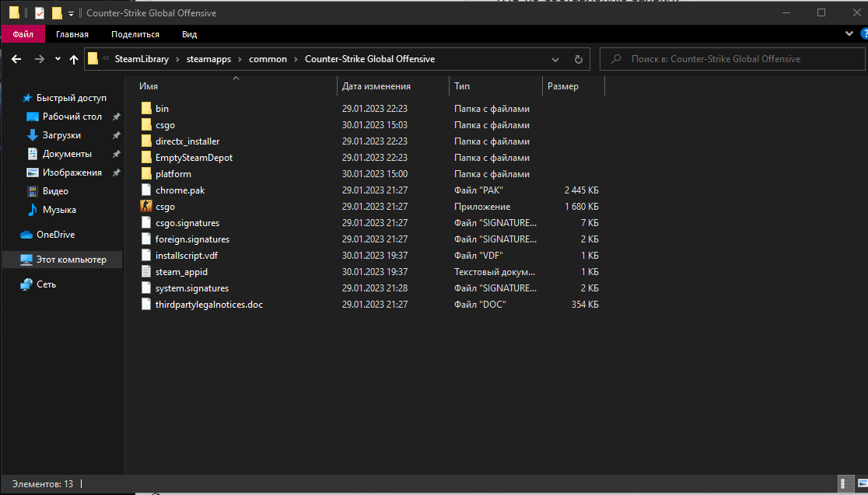Navigate to steamapps in the breadcrumb

tap(208, 59)
